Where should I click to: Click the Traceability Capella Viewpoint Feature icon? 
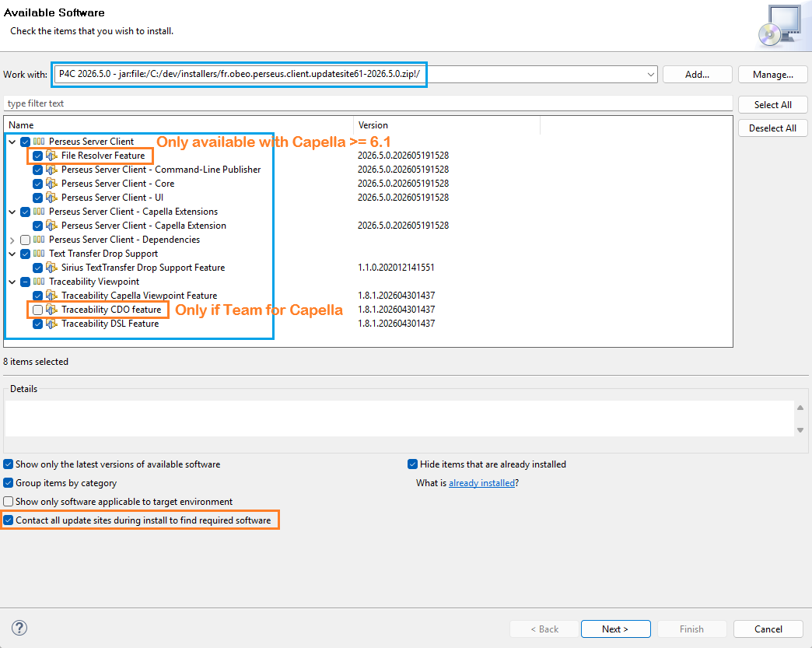tap(51, 296)
